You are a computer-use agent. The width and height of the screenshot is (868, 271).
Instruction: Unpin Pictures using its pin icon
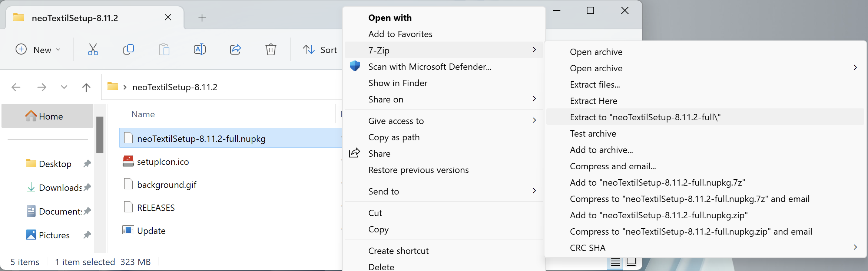[x=87, y=235]
